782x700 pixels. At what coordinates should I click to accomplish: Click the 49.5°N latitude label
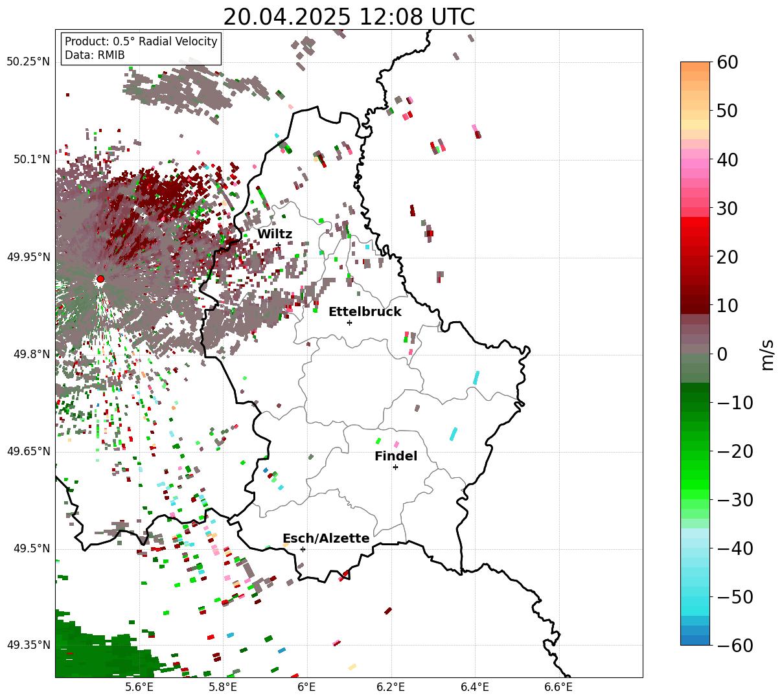point(31,548)
